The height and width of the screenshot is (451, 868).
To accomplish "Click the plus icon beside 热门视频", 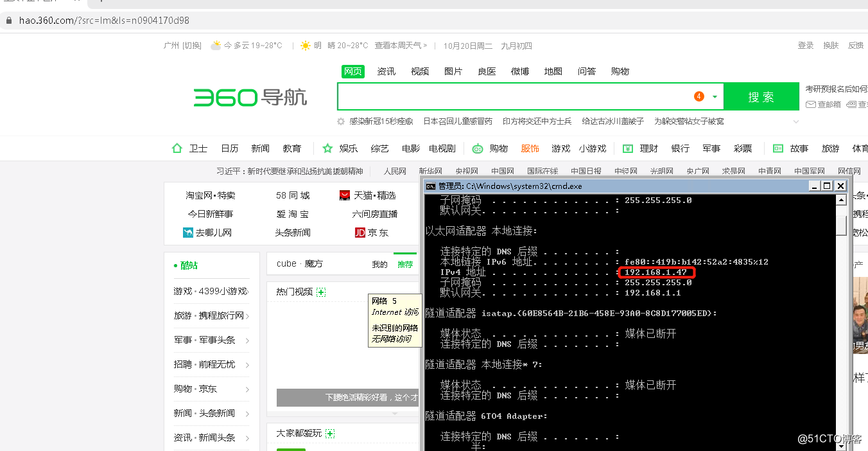I will [321, 292].
